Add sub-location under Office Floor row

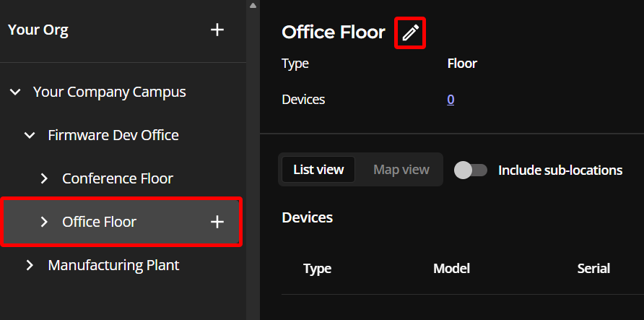click(217, 222)
